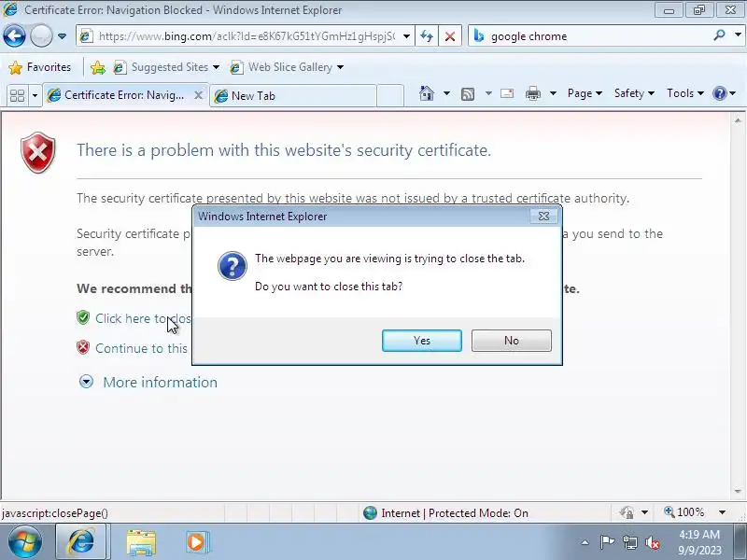Click the red Stop loading icon
The width and height of the screenshot is (747, 560).
point(450,36)
